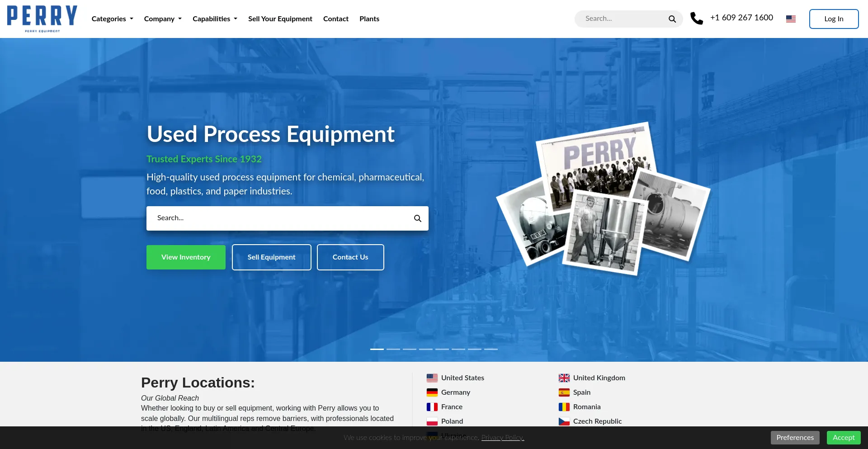Click the 'Our Global Reach' text
This screenshot has width=868, height=449.
170,398
